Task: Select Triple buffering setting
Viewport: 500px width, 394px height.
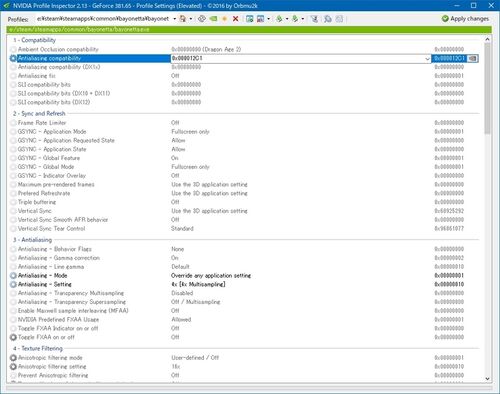Action: tap(245, 202)
